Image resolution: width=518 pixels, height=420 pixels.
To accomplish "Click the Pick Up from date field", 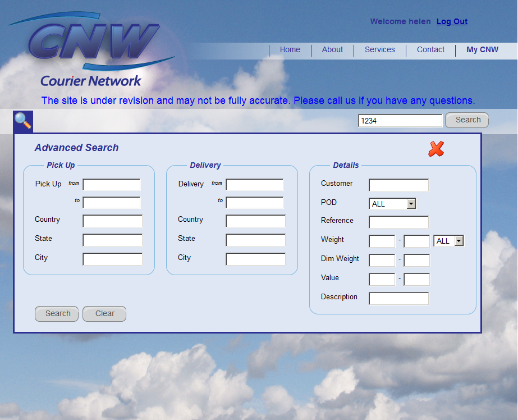I will coord(112,185).
